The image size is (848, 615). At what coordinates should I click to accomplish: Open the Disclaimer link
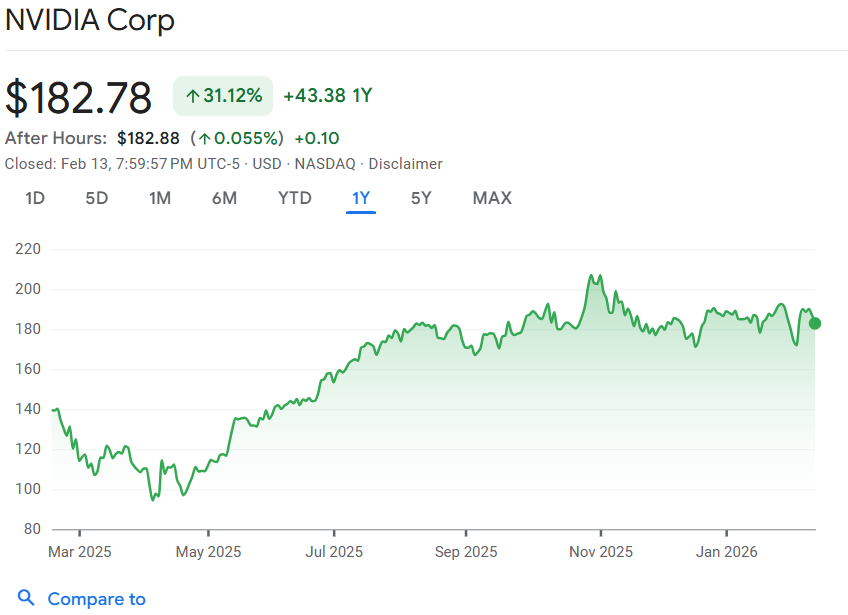[x=405, y=163]
